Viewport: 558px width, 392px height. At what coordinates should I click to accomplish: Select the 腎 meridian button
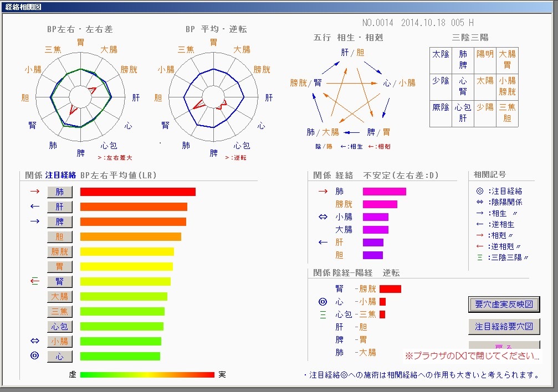point(59,282)
